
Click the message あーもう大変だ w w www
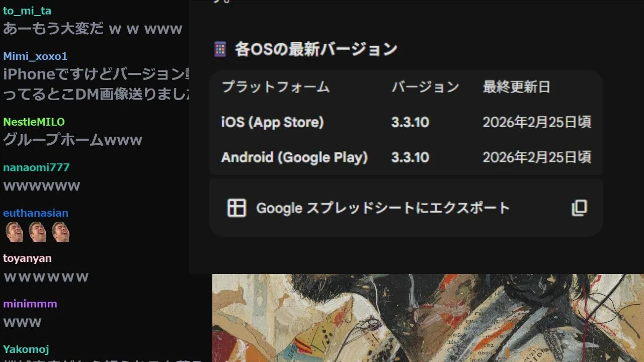point(93,28)
